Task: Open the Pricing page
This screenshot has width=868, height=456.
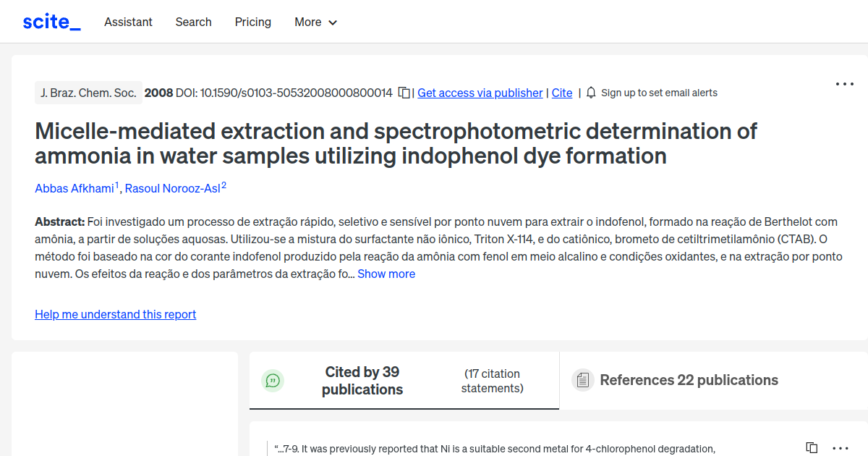Action: [252, 22]
